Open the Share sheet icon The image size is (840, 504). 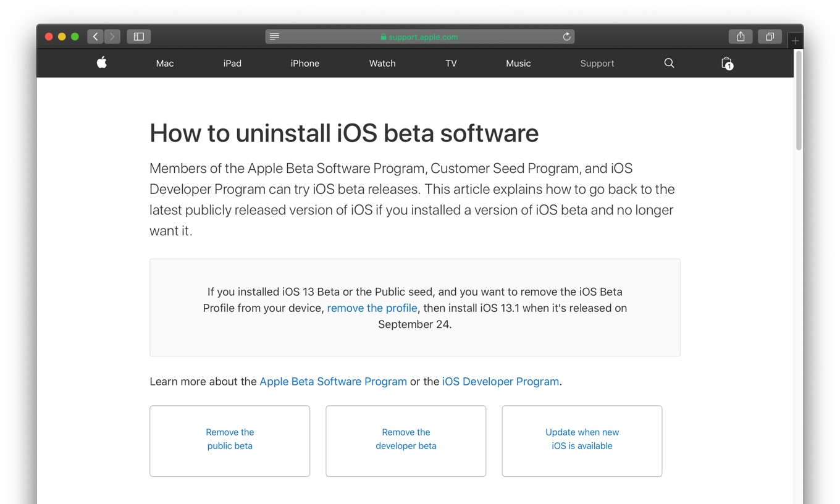pyautogui.click(x=741, y=36)
